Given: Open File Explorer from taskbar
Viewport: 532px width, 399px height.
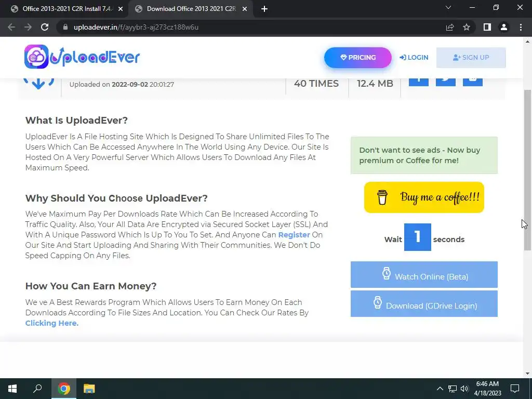Looking at the screenshot, I should coord(89,389).
